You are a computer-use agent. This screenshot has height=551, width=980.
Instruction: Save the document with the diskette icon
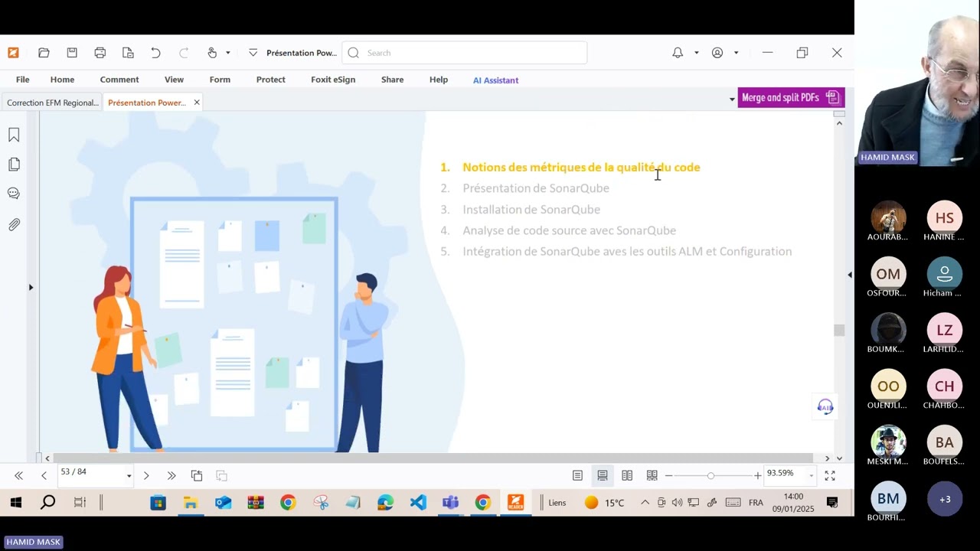[x=72, y=53]
